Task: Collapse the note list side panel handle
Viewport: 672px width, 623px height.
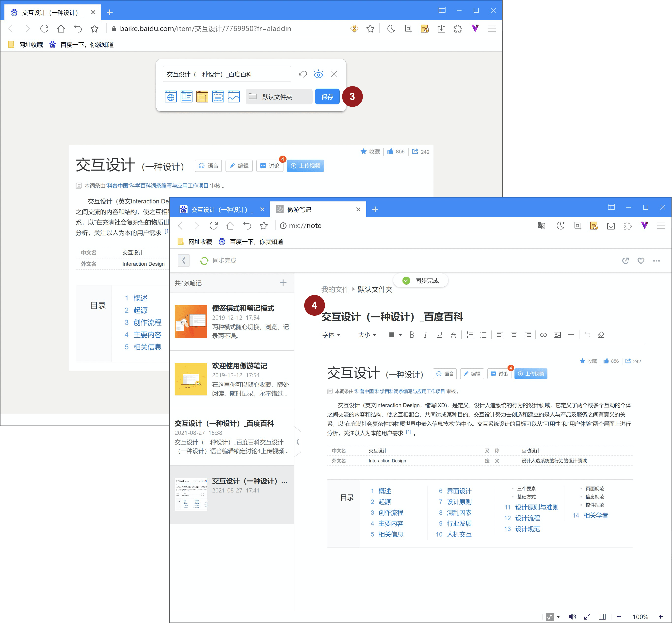Action: click(x=298, y=442)
